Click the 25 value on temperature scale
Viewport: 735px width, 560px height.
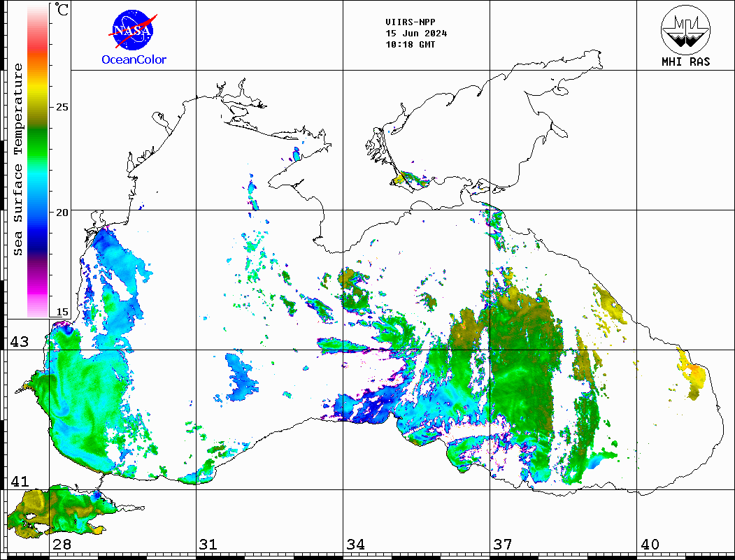coord(62,107)
